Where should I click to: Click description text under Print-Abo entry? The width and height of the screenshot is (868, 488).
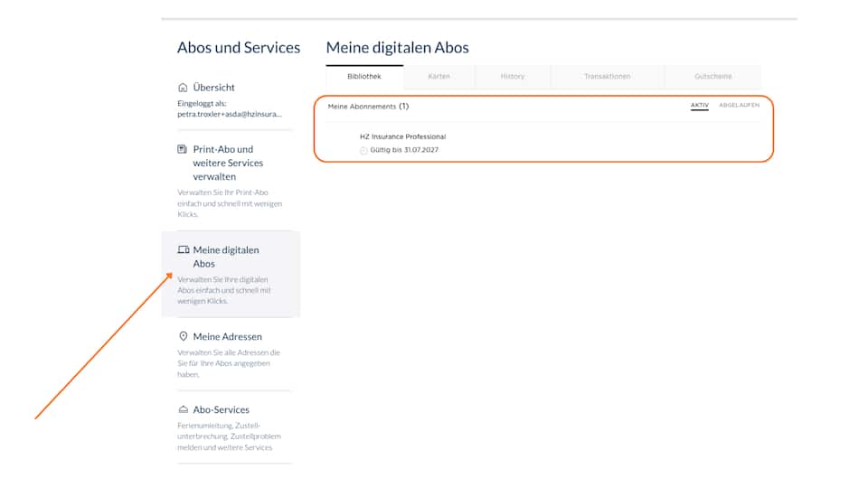pyautogui.click(x=230, y=203)
